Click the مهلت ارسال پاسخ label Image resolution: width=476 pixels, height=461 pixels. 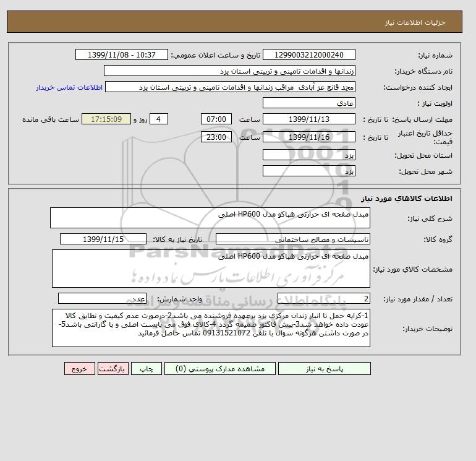tap(422, 119)
